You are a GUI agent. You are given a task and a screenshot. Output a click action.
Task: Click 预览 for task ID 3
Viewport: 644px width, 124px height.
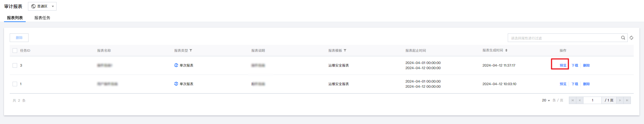point(563,65)
